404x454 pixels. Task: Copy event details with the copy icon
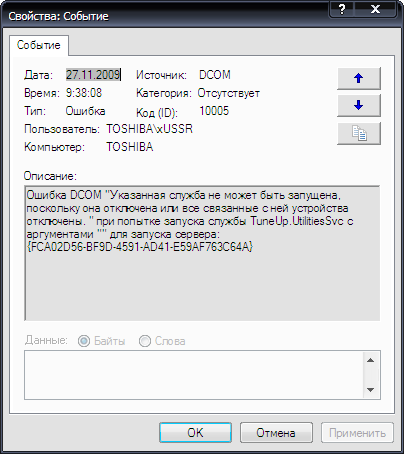pyautogui.click(x=359, y=133)
